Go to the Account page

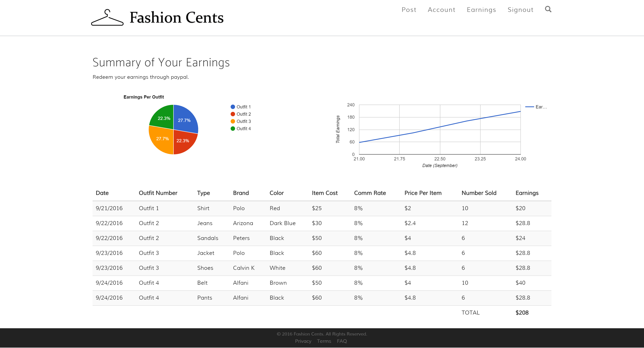coord(442,10)
